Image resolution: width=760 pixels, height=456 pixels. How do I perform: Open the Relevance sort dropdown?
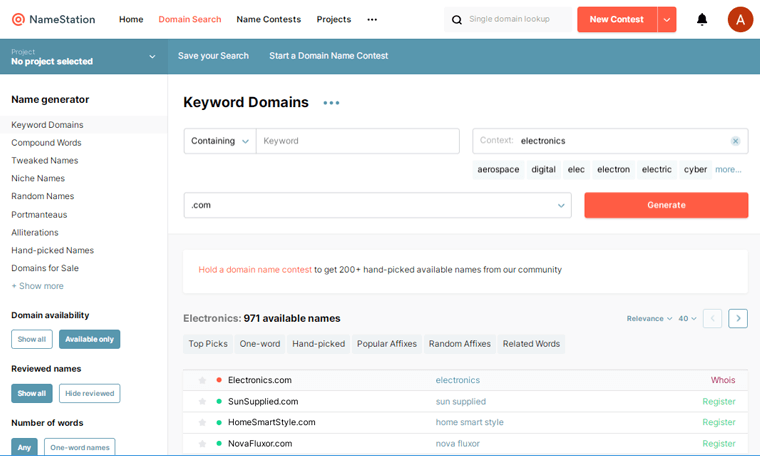point(649,318)
